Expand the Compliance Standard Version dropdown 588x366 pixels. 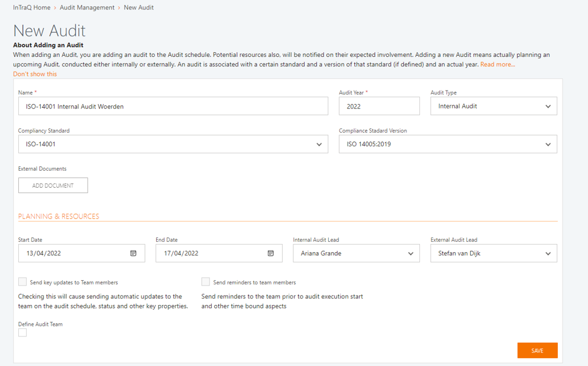(447, 145)
